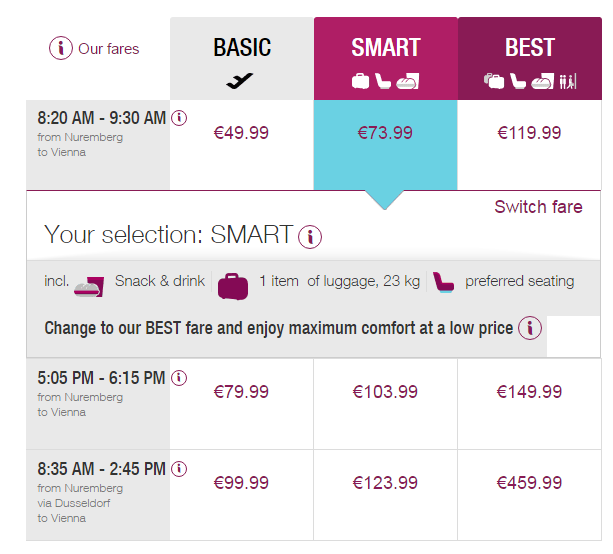This screenshot has height=554, width=613.
Task: Click info icon next to 8:35 AM flight
Action: [179, 469]
